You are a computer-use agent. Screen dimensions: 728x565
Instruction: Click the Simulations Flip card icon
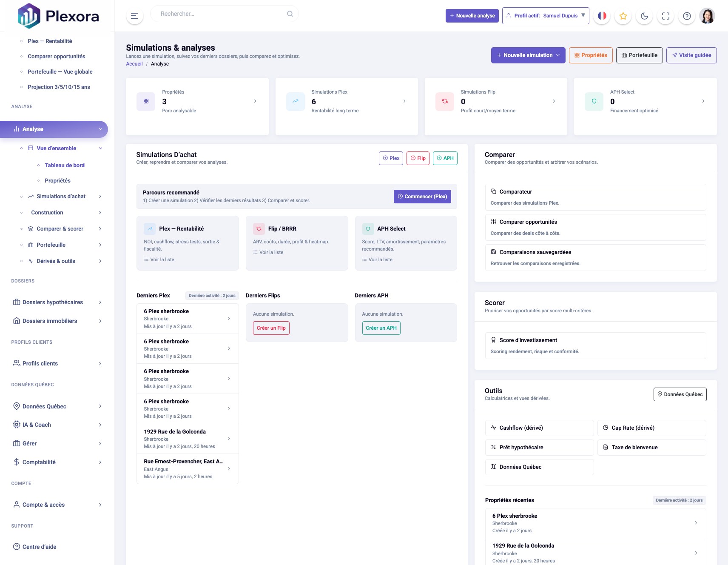tap(444, 101)
